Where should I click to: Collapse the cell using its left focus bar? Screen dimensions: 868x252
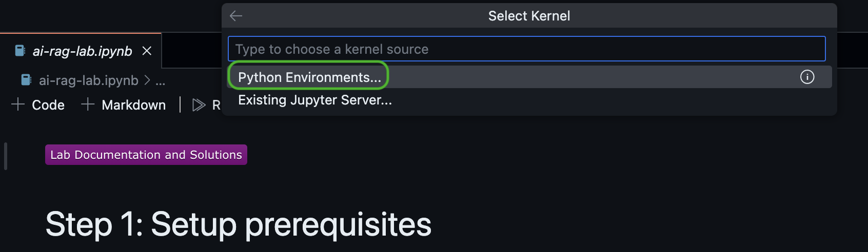tap(6, 156)
